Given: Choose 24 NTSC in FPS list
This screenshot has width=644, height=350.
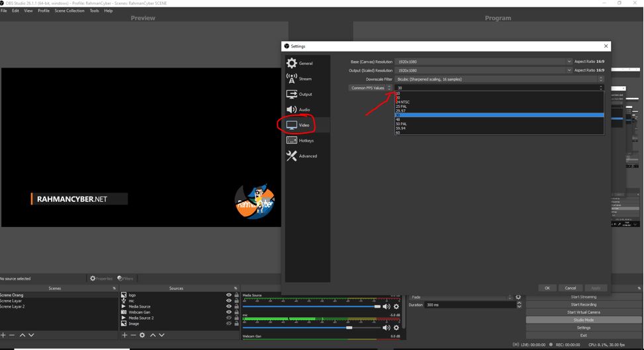Looking at the screenshot, I should click(499, 102).
